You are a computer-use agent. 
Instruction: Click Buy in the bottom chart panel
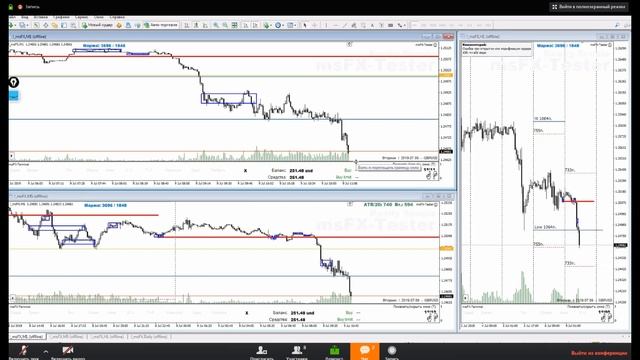point(349,313)
